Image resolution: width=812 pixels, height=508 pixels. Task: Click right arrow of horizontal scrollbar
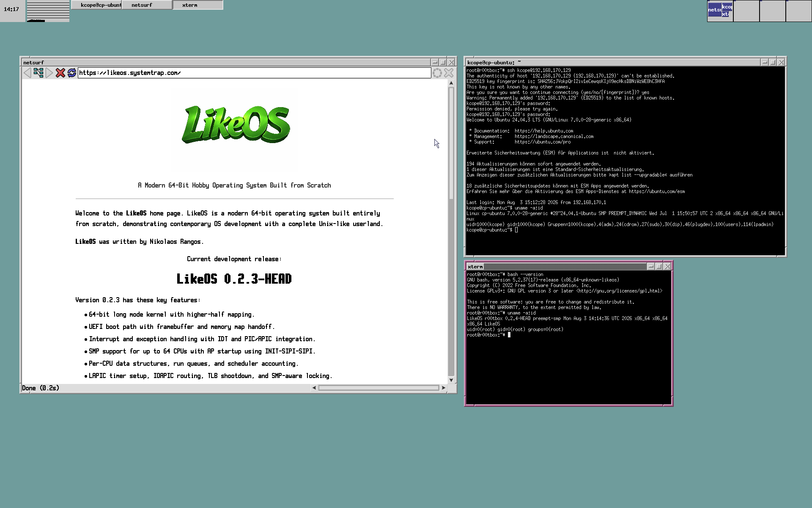pos(444,388)
